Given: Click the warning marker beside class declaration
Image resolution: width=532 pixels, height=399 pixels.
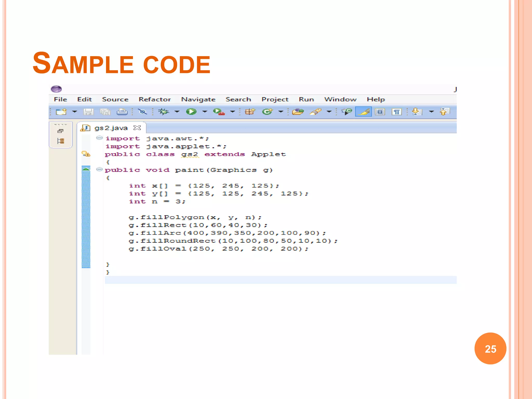Looking at the screenshot, I should point(86,154).
